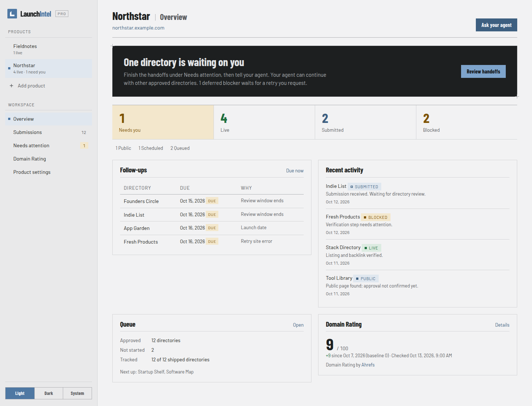Click Stack Directory in Recent activity
The height and width of the screenshot is (406, 532).
click(343, 247)
